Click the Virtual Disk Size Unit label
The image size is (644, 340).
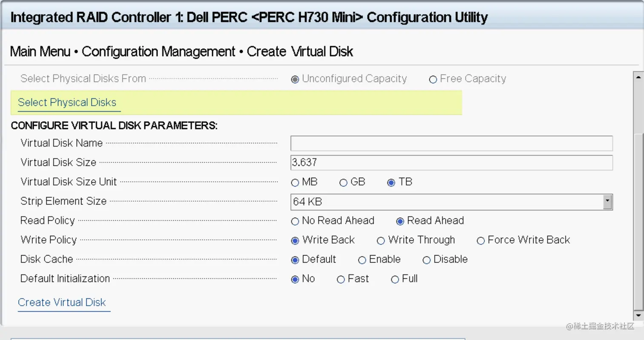69,182
